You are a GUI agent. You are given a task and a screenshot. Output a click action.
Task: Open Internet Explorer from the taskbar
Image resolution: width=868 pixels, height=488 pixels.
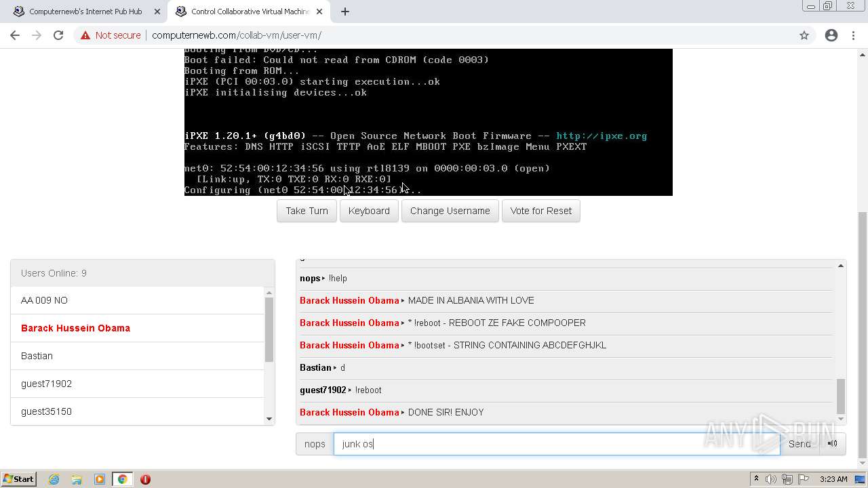[54, 479]
